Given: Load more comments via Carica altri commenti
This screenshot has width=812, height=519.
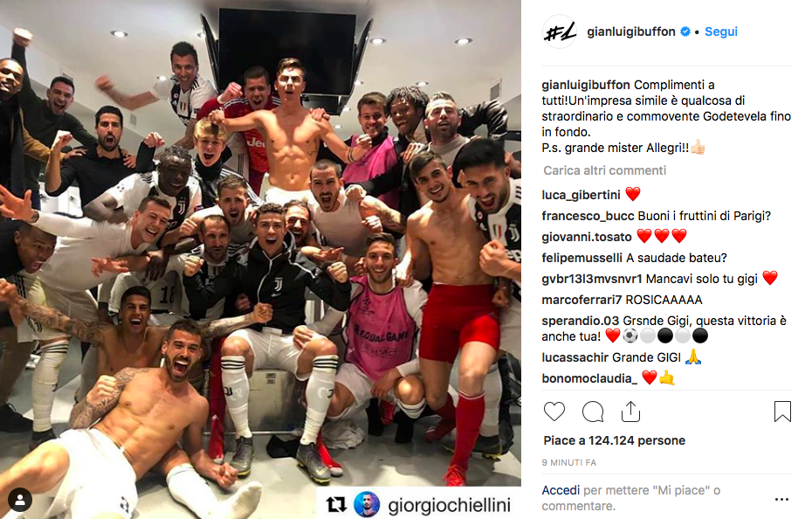Looking at the screenshot, I should coord(604,170).
